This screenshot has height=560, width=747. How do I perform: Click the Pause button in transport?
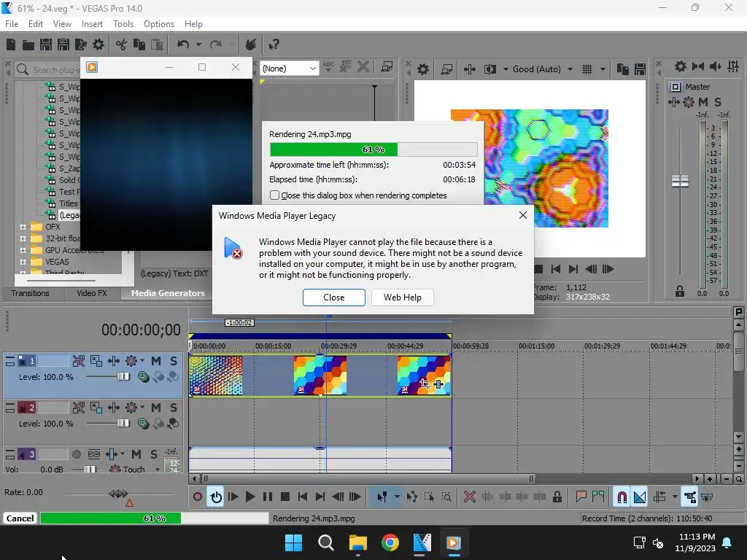pyautogui.click(x=268, y=497)
